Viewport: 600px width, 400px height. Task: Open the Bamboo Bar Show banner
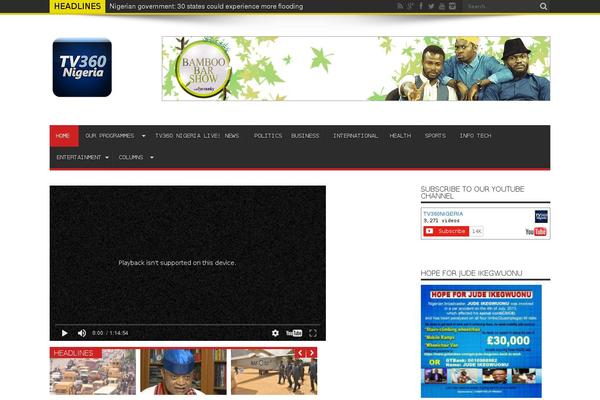coord(356,69)
